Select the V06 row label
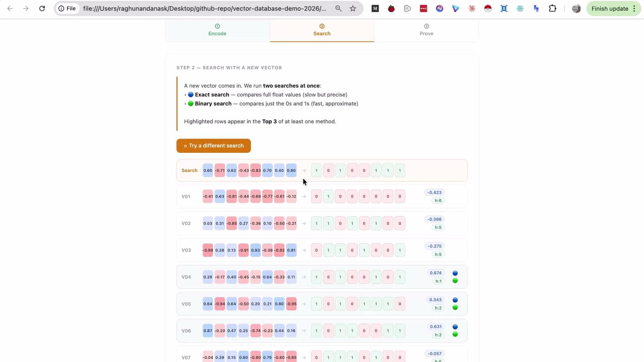The image size is (644, 362). click(186, 331)
